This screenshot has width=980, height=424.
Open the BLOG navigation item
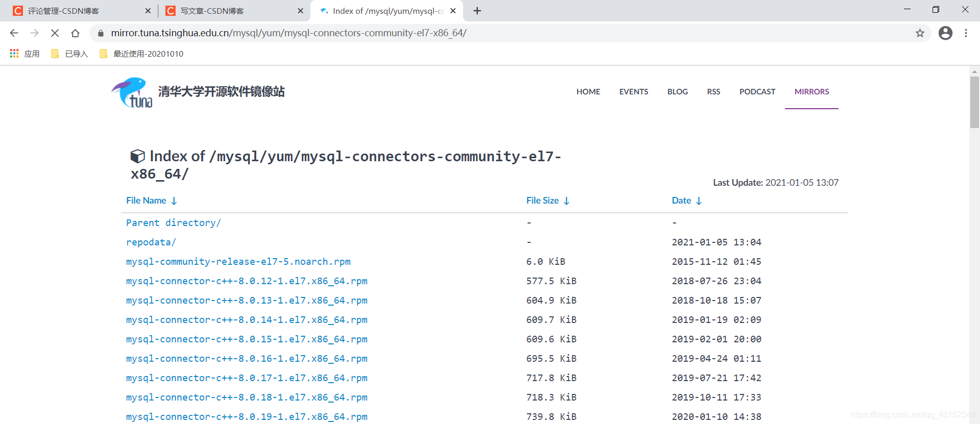677,92
